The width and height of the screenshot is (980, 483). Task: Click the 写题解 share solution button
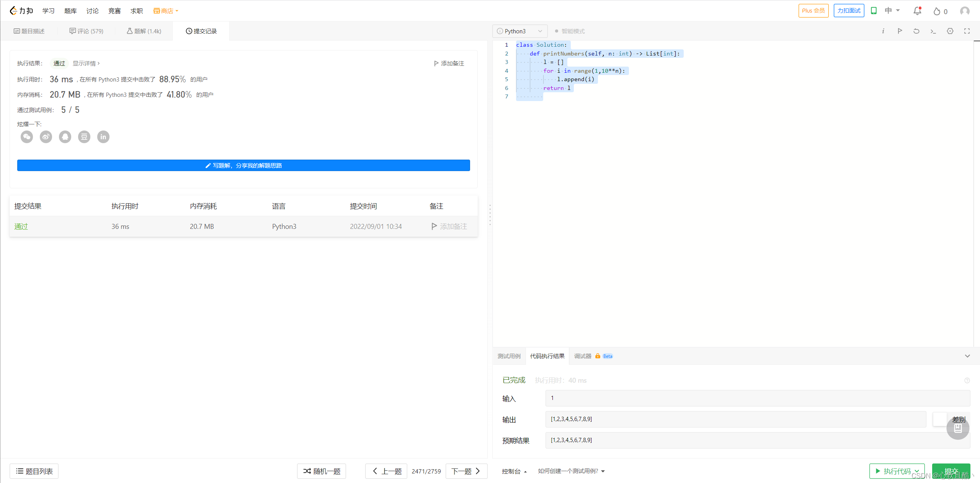click(243, 165)
